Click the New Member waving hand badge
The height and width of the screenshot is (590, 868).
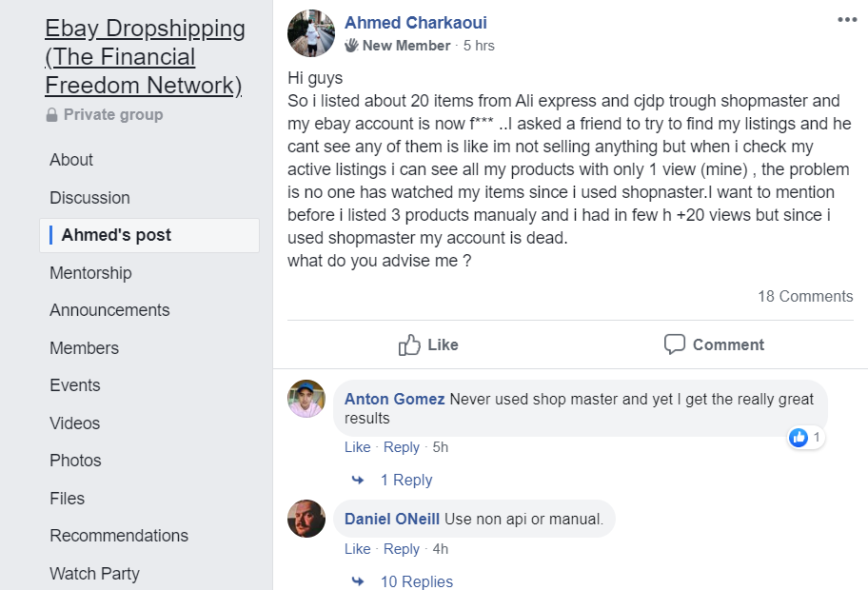click(351, 46)
